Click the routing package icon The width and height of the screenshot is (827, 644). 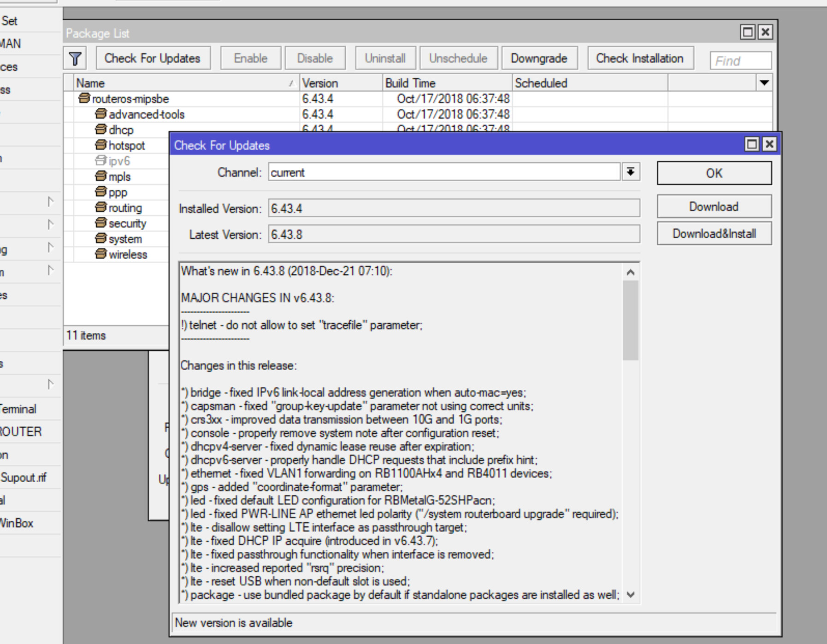(100, 207)
